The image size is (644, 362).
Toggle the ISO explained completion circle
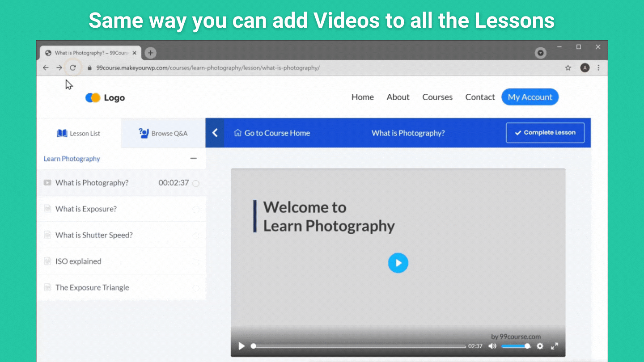[196, 262]
